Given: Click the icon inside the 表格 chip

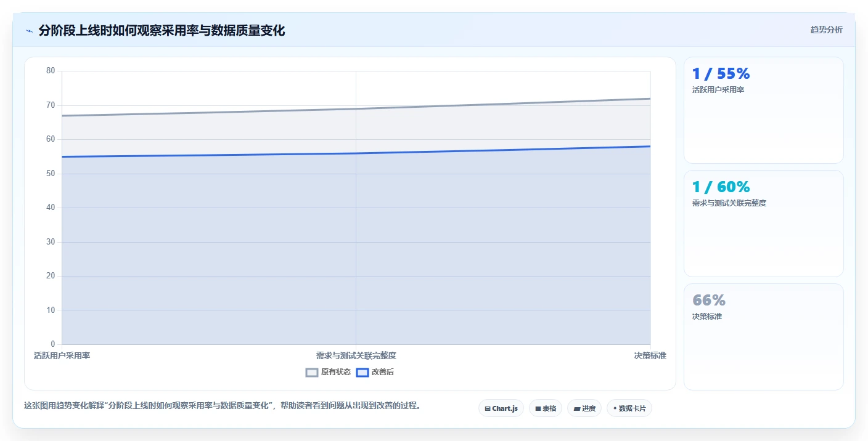Looking at the screenshot, I should point(538,408).
